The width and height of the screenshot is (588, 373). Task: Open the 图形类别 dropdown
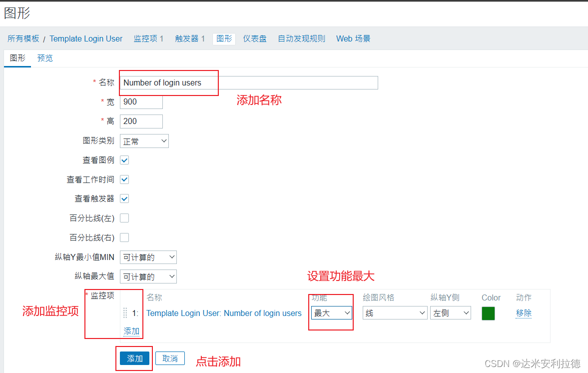coord(144,141)
